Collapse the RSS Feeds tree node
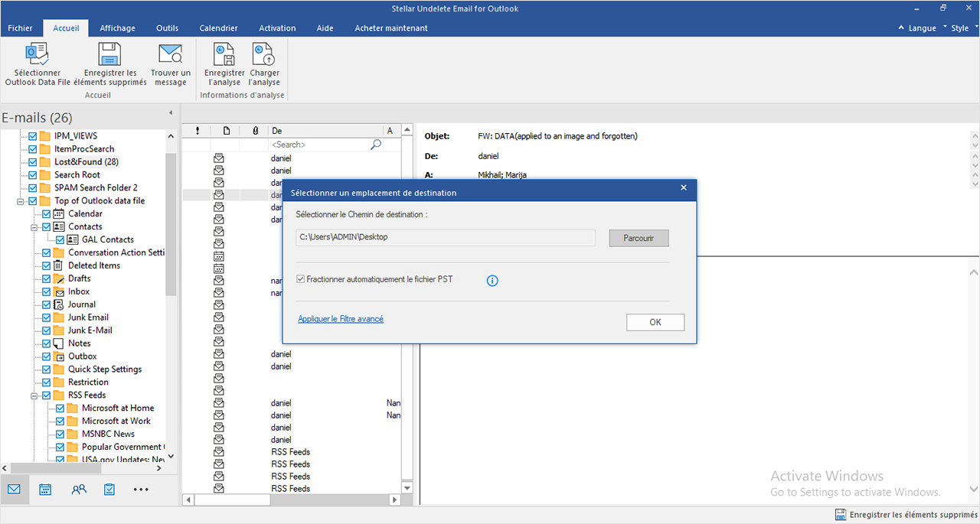This screenshot has width=980, height=524. point(34,395)
